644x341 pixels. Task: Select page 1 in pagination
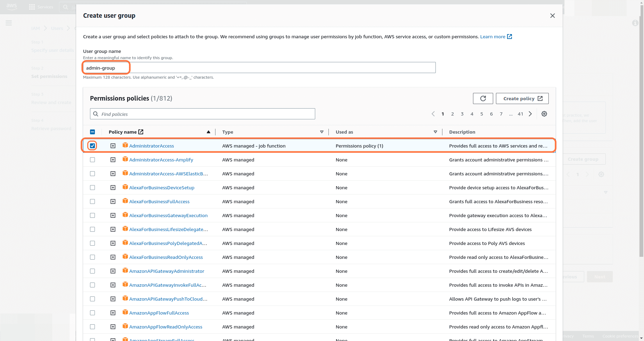(x=443, y=114)
